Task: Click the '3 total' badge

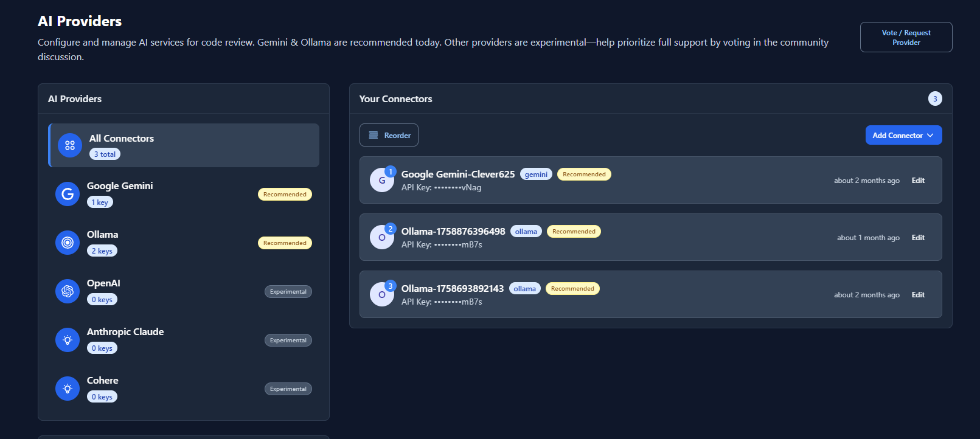Action: pos(105,154)
